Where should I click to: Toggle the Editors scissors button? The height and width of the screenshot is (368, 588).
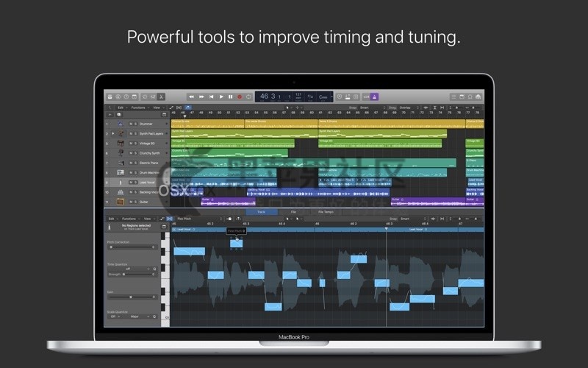pos(161,97)
